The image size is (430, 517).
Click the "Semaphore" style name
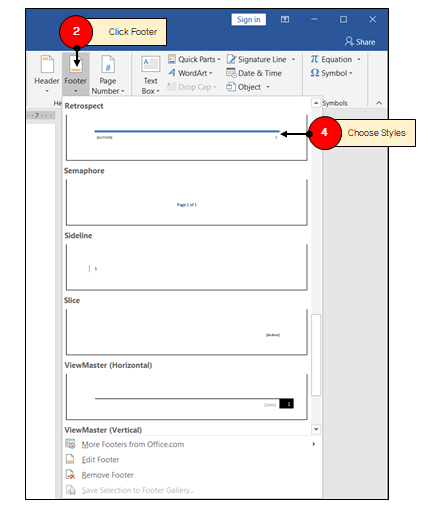[x=84, y=171]
